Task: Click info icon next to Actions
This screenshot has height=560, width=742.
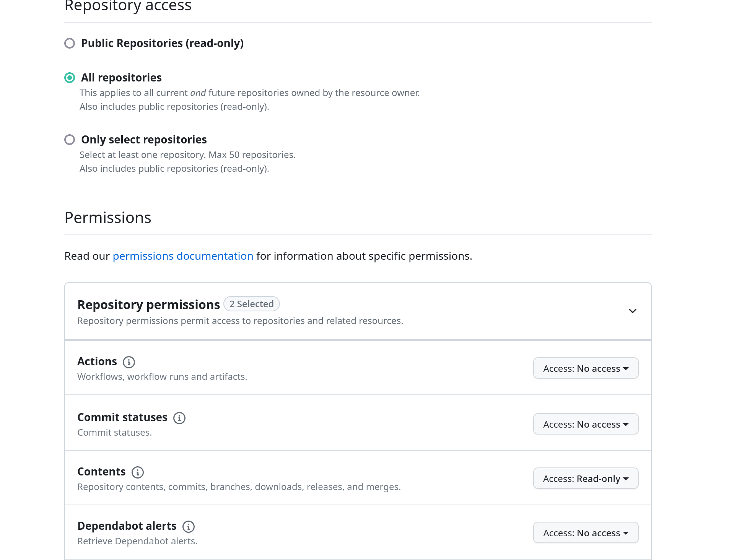Action: 129,362
